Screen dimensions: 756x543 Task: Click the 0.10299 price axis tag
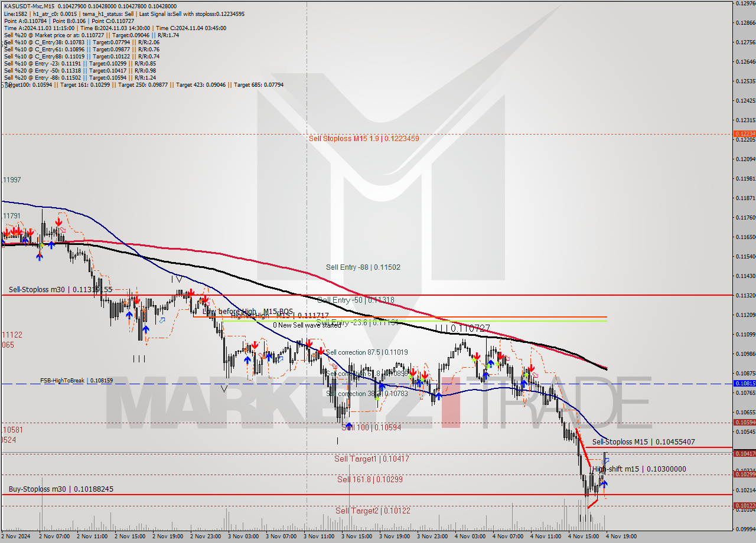744,474
